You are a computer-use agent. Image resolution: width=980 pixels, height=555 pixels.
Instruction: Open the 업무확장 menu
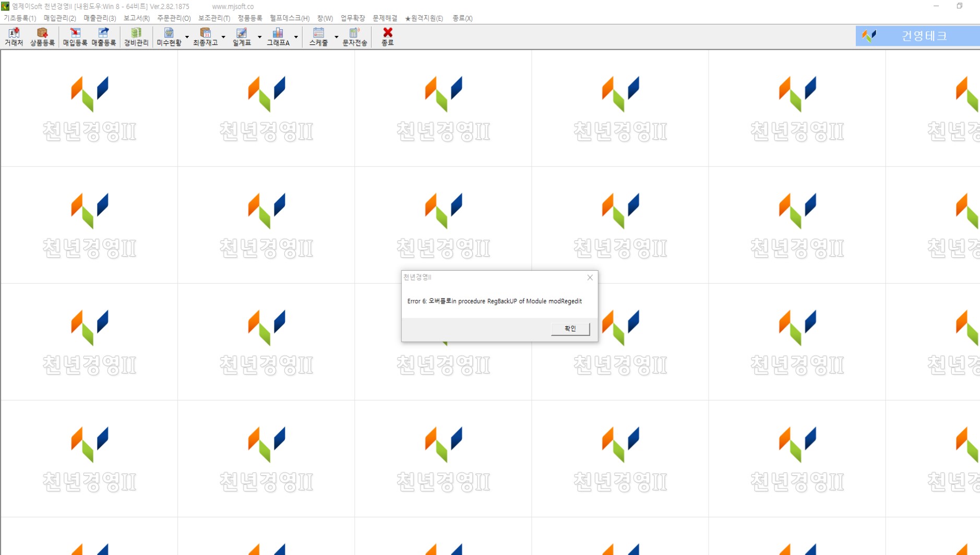pyautogui.click(x=353, y=18)
